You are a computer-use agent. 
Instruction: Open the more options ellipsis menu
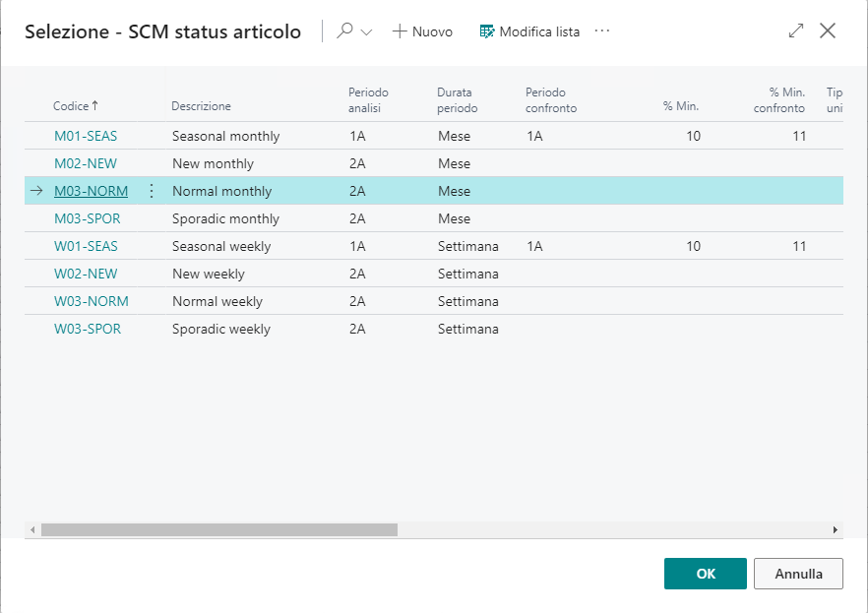(602, 31)
